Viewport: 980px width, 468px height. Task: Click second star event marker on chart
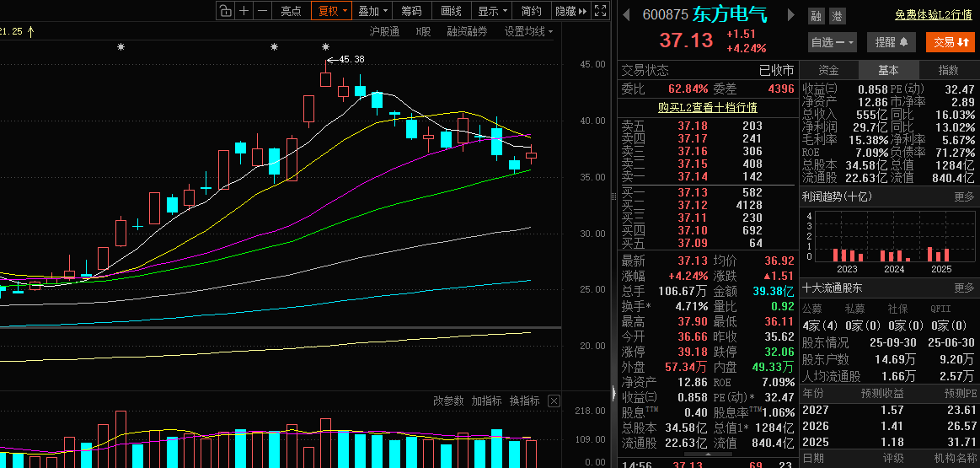tap(274, 47)
